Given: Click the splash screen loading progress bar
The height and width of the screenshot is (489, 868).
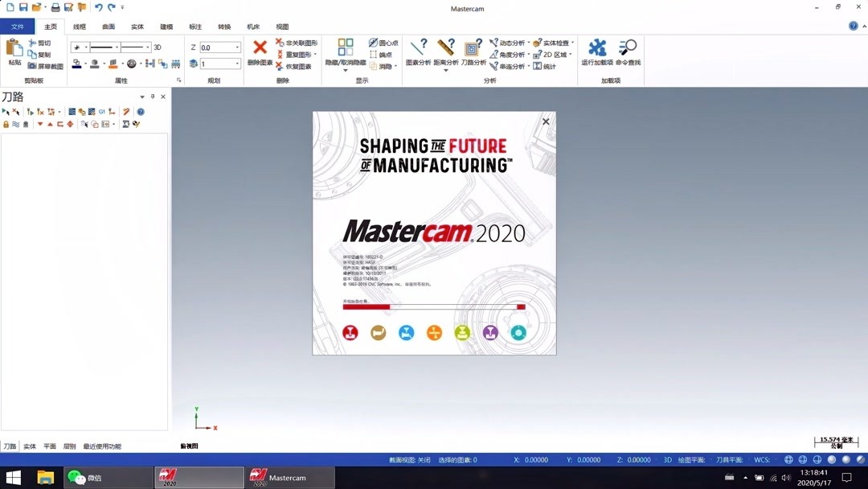Looking at the screenshot, I should tap(434, 306).
